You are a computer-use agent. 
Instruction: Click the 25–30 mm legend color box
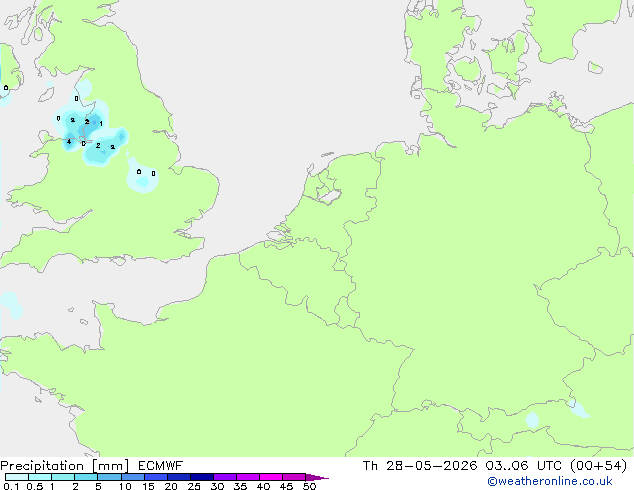coord(202,477)
